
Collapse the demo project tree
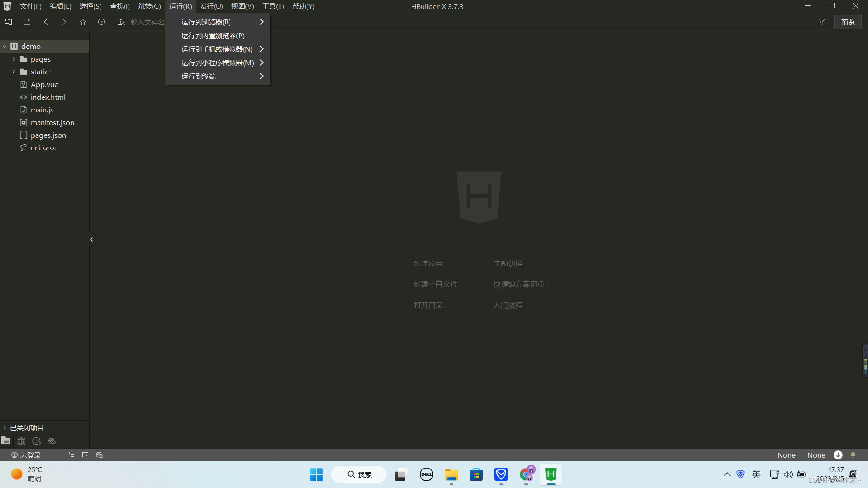pos(5,46)
